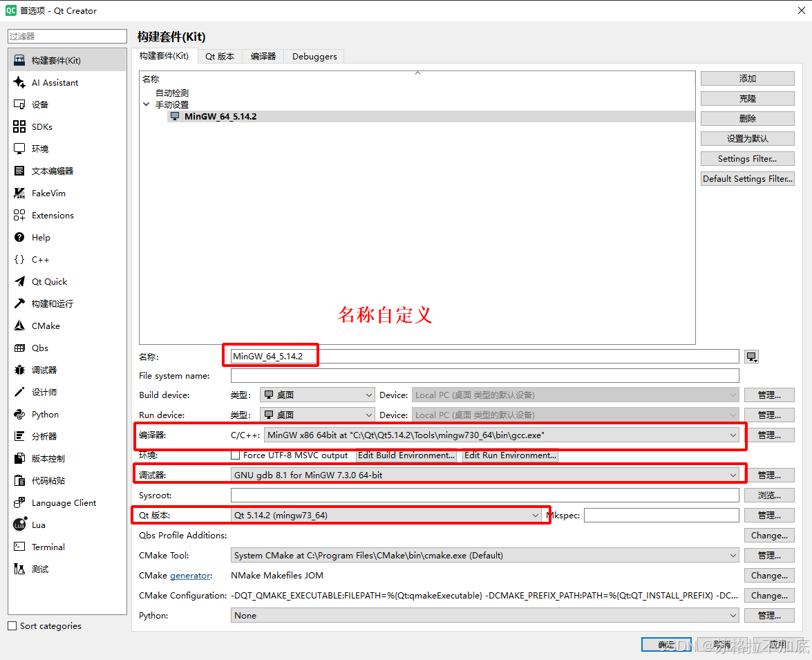This screenshot has height=660, width=812.
Task: Click the kit icon button beside name field
Action: pyautogui.click(x=752, y=357)
